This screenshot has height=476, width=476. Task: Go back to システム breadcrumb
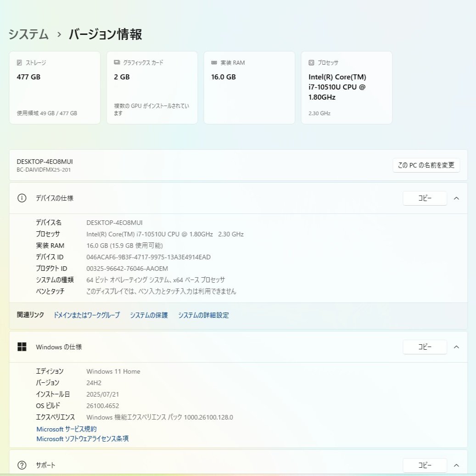(x=28, y=34)
